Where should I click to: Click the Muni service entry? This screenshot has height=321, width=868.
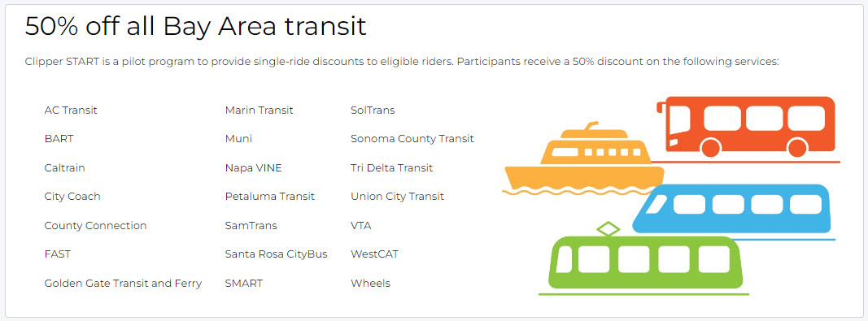pyautogui.click(x=238, y=139)
